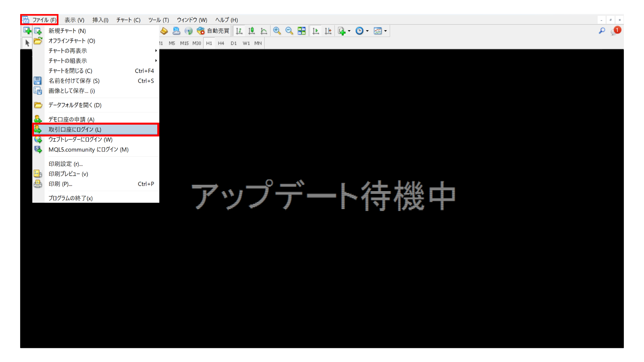
Task: Click the Signals broadcast toolbar icon
Action: [x=189, y=31]
